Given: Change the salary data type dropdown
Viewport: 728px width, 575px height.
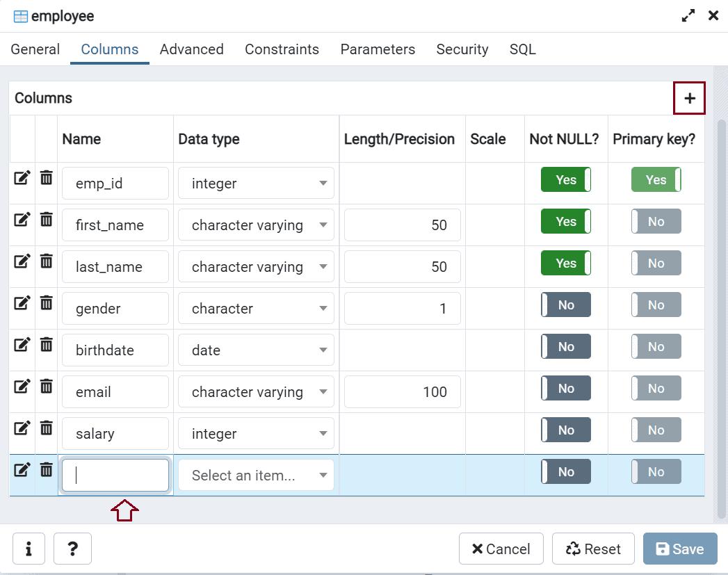Looking at the screenshot, I should click(256, 434).
